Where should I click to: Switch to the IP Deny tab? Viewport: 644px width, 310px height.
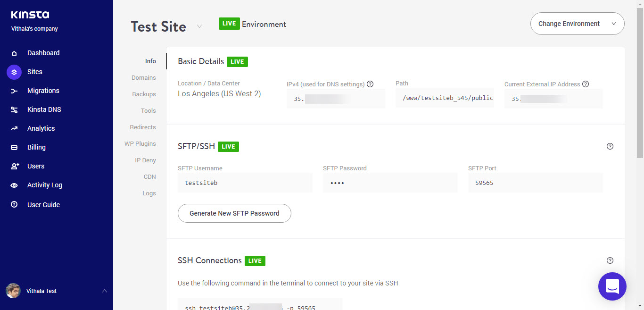tap(146, 160)
